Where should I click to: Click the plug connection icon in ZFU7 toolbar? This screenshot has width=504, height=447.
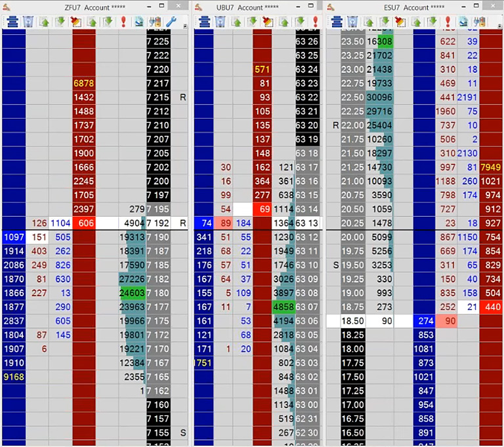click(156, 22)
